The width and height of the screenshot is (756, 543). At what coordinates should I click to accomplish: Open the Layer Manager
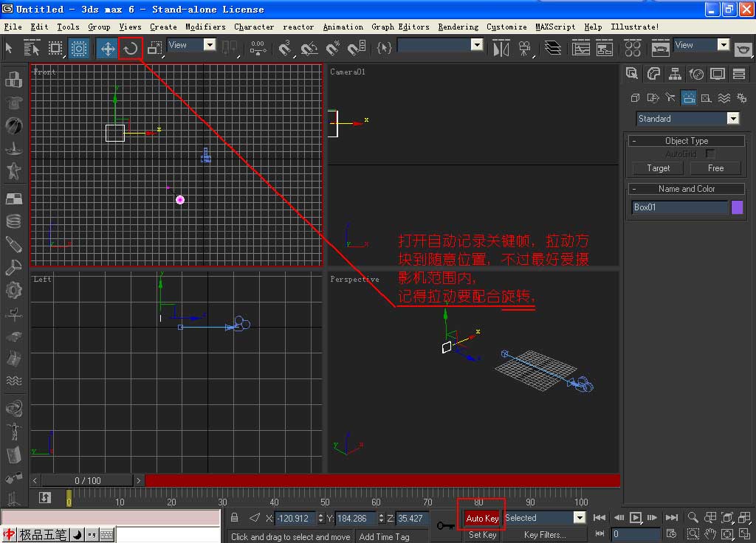[x=552, y=48]
